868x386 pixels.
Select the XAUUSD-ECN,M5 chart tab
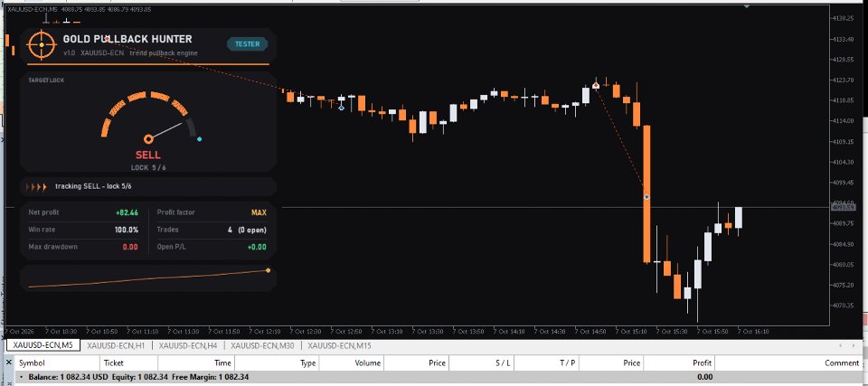coord(42,345)
